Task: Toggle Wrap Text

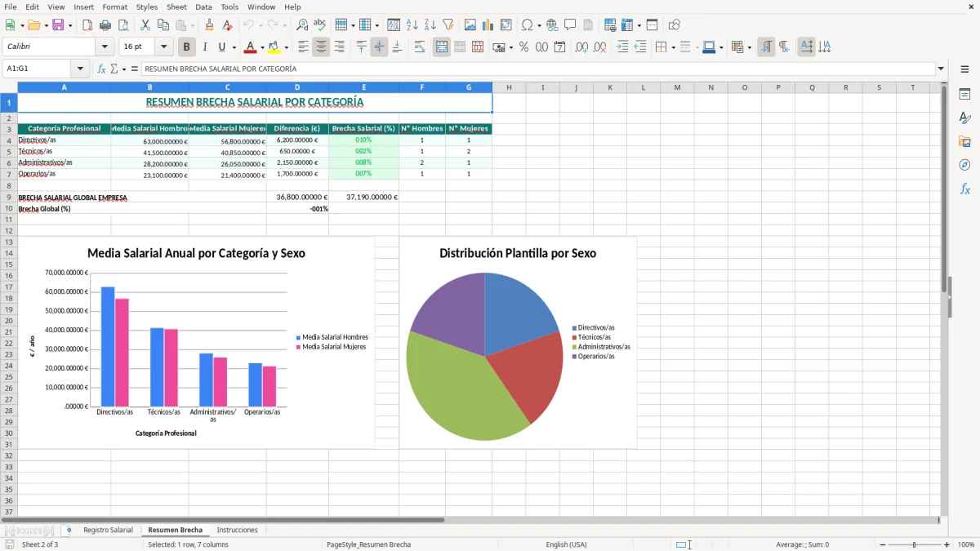Action: 420,47
